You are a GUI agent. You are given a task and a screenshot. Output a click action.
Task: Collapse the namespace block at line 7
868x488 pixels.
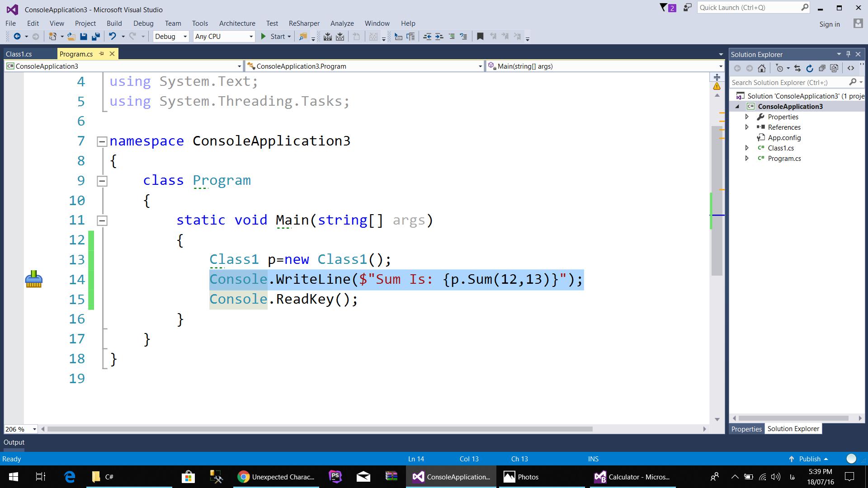point(102,141)
